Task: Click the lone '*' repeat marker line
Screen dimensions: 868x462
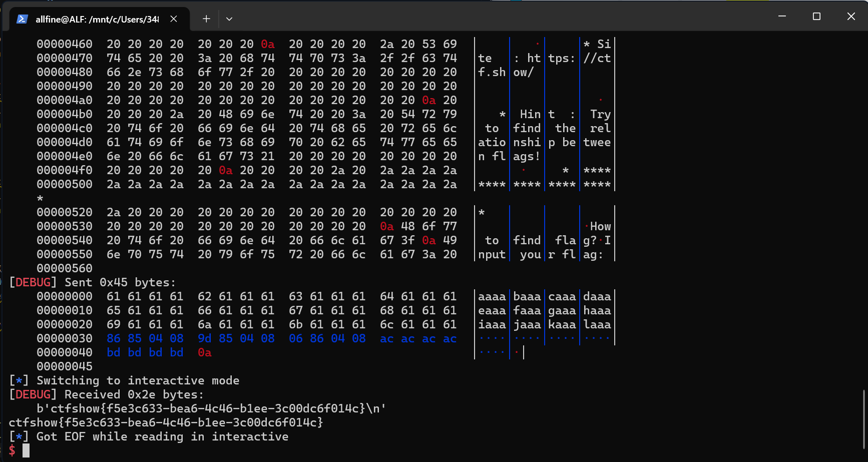Action: tap(40, 198)
